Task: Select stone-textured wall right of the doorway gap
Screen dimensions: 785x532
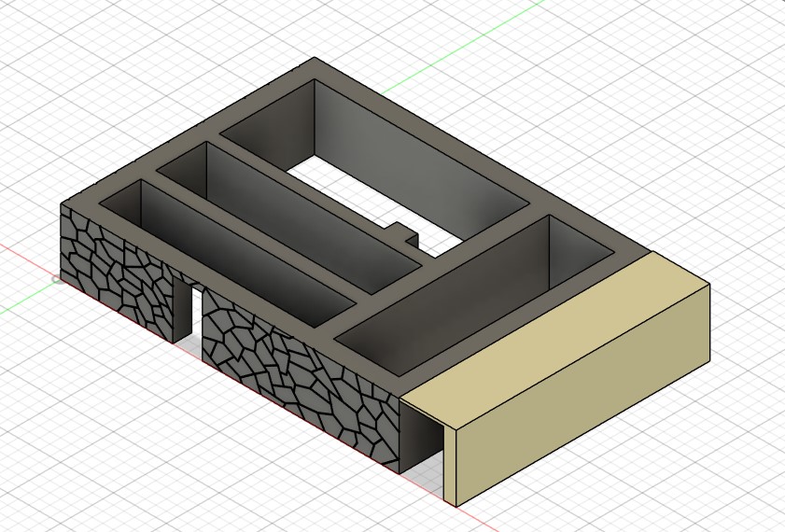Action: 301,381
